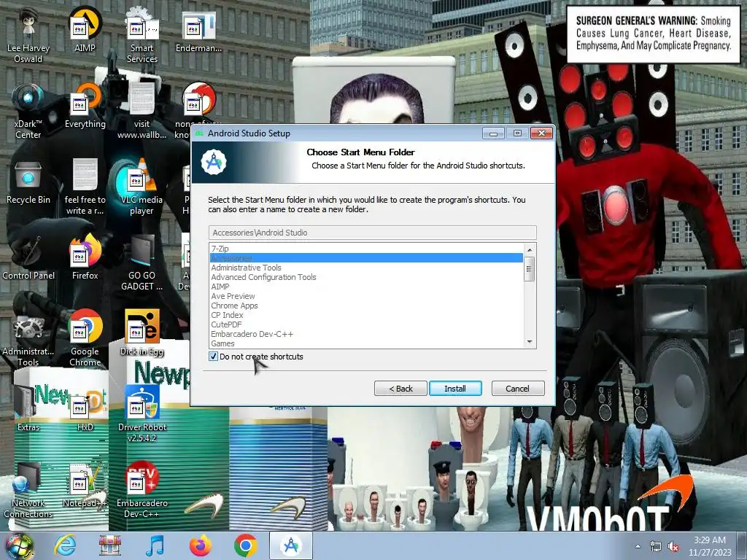
Task: Open Enderman desktop shortcut
Action: (x=198, y=31)
